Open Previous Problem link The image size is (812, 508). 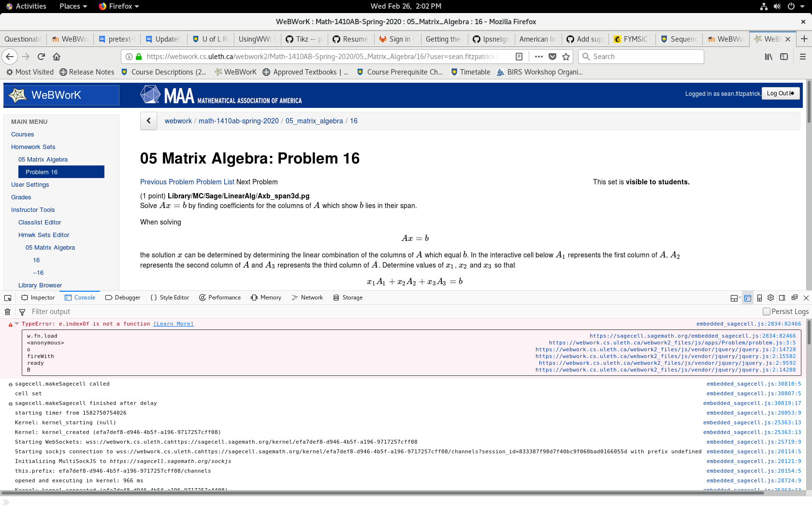coord(167,182)
